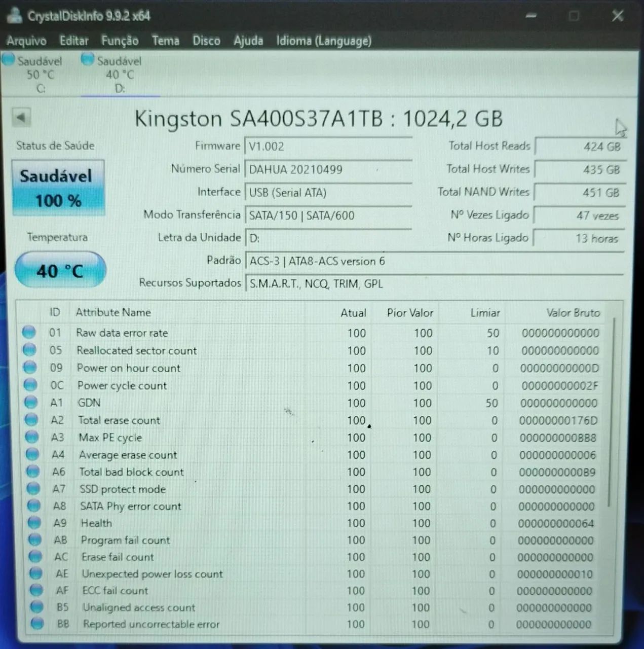Screen dimensions: 644x649
Task: Click the Recursos Suportados field
Action: click(x=434, y=283)
